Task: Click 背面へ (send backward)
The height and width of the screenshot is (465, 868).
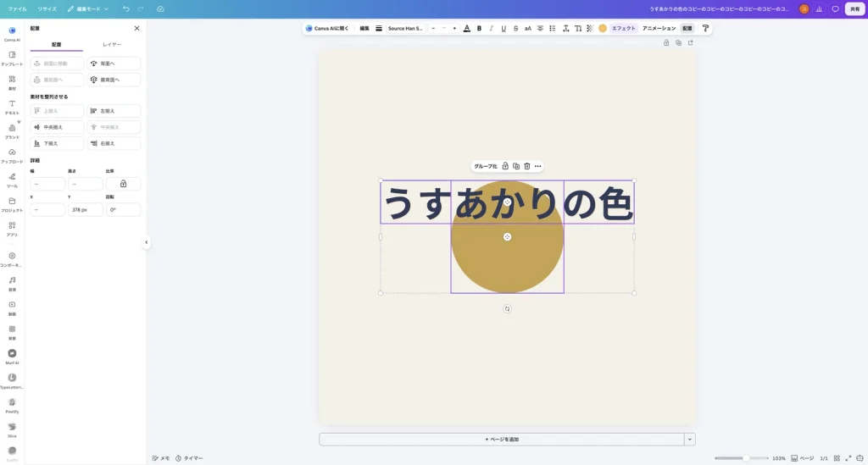Action: coord(114,64)
